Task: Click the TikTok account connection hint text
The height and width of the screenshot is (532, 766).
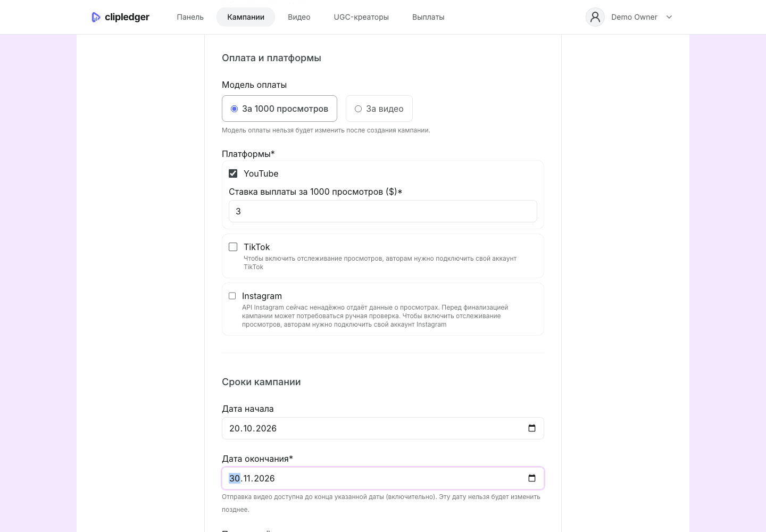Action: pos(380,263)
